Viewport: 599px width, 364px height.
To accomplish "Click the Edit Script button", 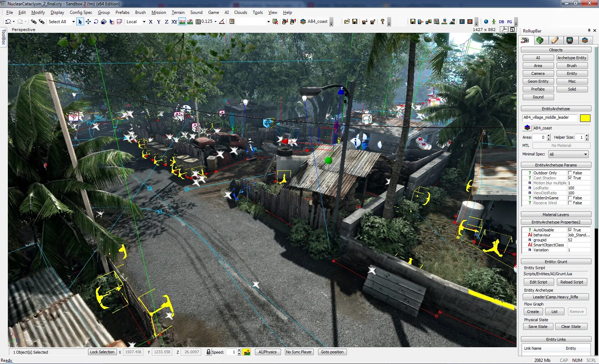I will click(x=538, y=282).
